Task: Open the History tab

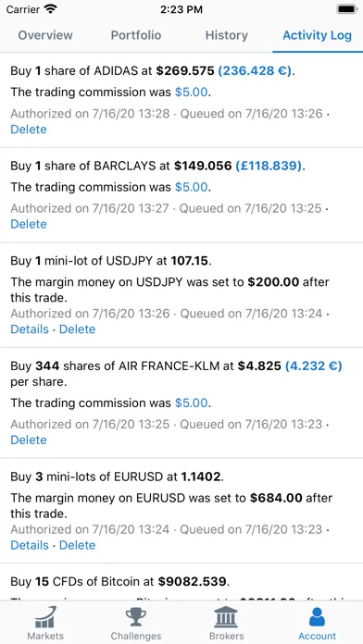Action: pyautogui.click(x=227, y=35)
